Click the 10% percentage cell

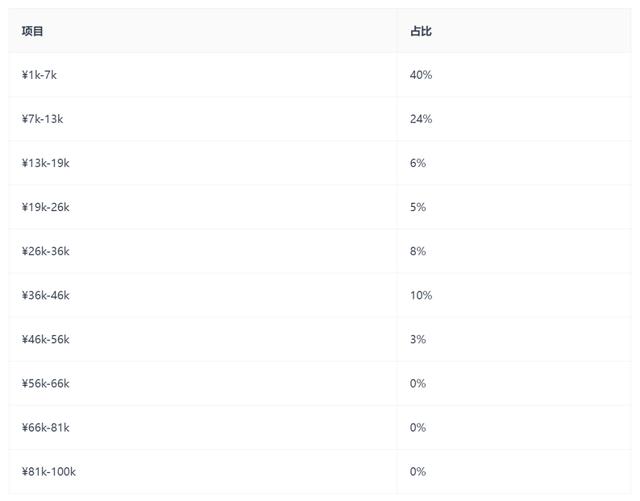(421, 295)
